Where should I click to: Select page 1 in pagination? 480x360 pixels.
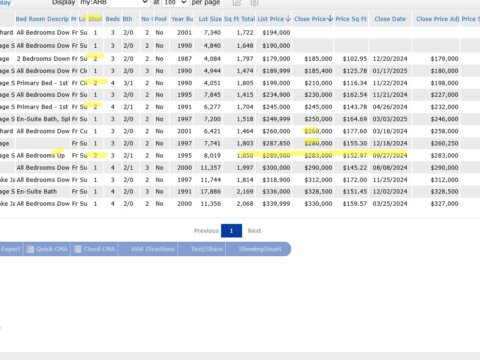(x=231, y=231)
